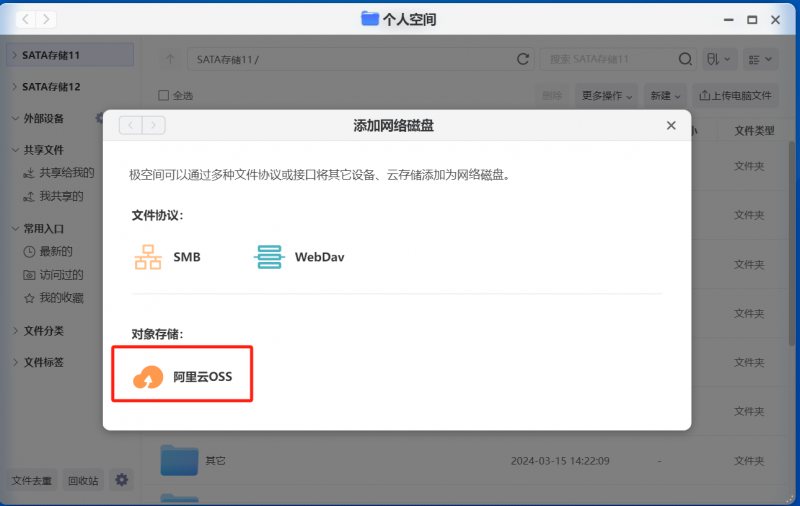Click the 文件去重 button

[x=32, y=480]
